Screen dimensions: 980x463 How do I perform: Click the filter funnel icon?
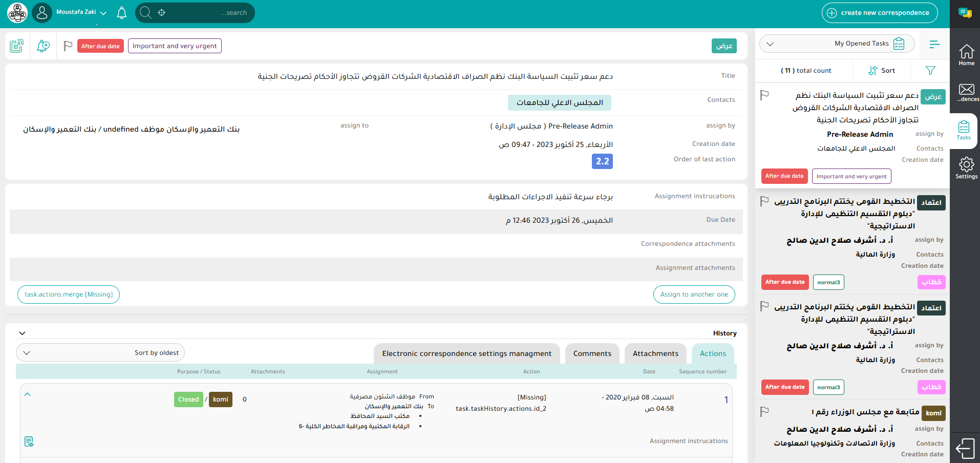pyautogui.click(x=930, y=71)
